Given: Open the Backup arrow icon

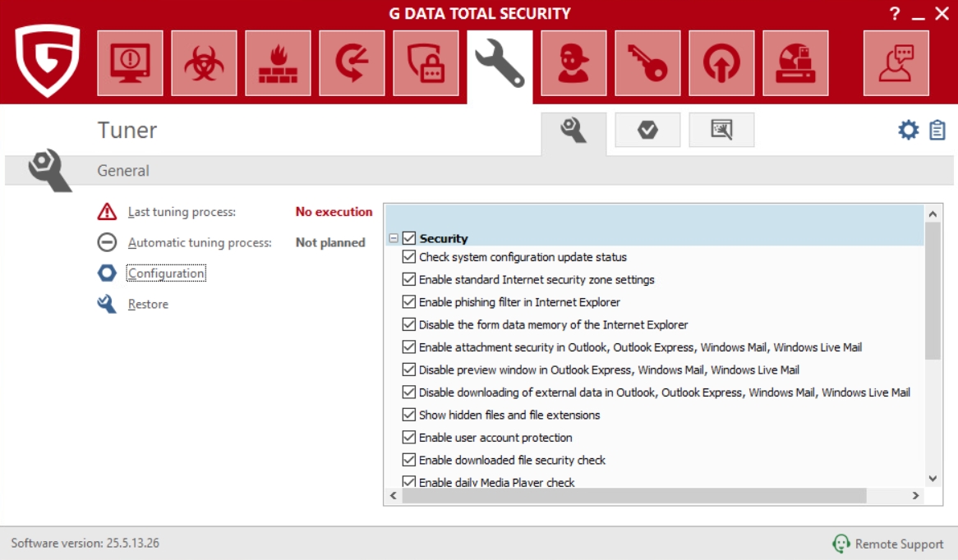Looking at the screenshot, I should tap(352, 63).
